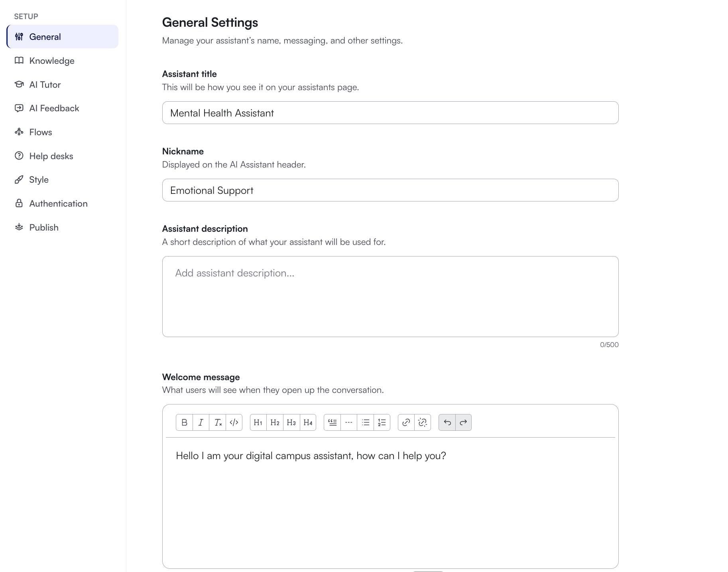Viewport: 728px width, 572px height.
Task: Toggle italic formatting in welcome message
Action: point(201,422)
